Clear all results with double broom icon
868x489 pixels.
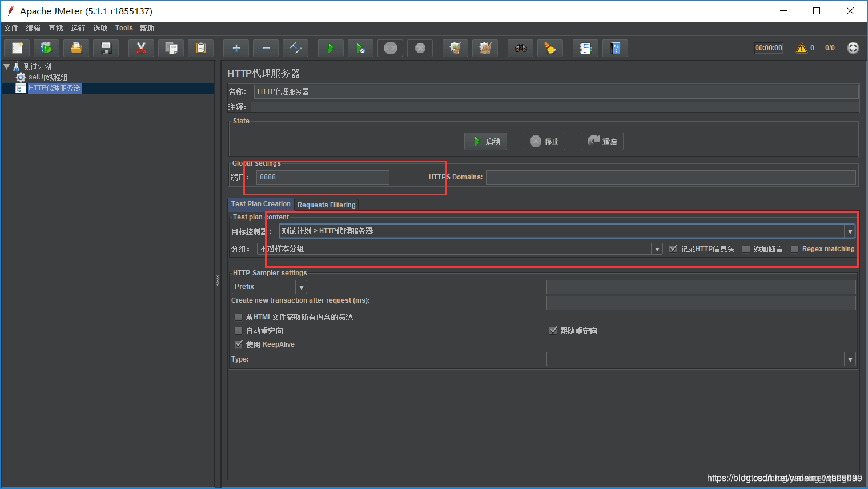tap(485, 48)
